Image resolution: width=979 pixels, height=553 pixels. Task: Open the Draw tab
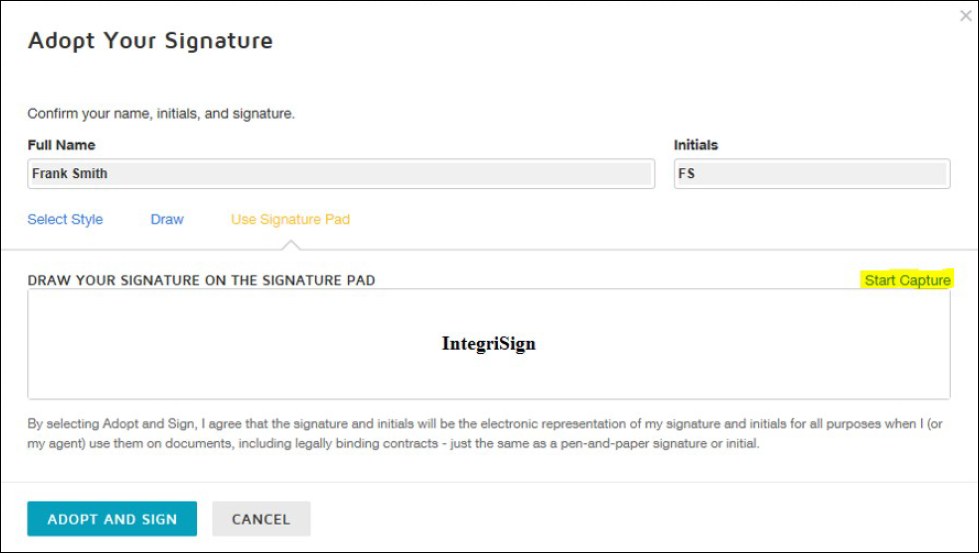point(167,219)
